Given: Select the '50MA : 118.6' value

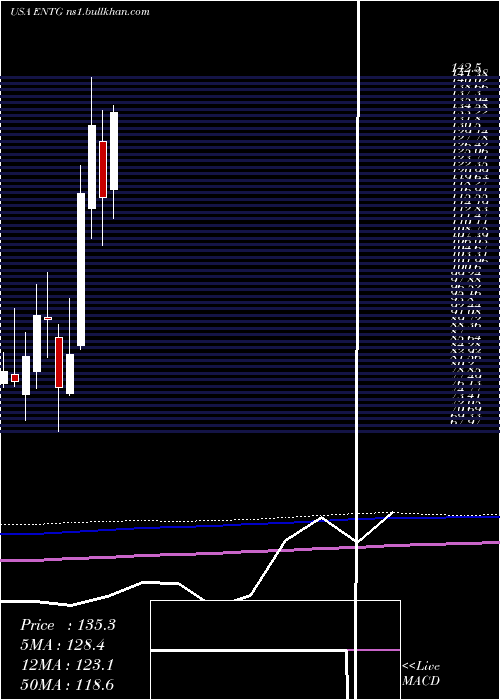Looking at the screenshot, I should 67,685.
